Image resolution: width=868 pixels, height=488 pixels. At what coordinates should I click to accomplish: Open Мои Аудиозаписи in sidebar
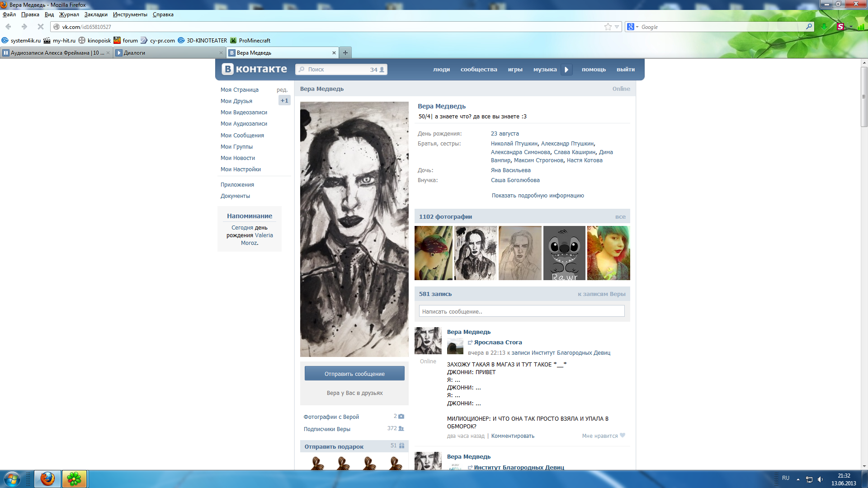[244, 124]
